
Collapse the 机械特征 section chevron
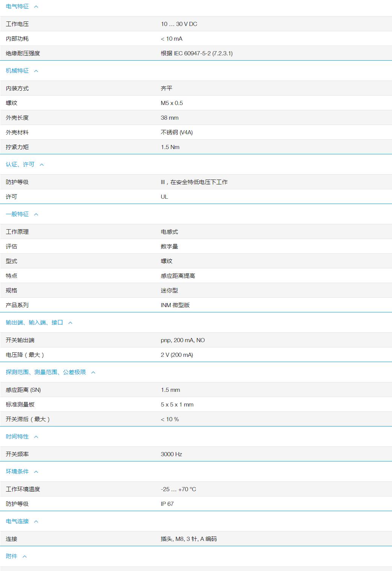point(35,70)
